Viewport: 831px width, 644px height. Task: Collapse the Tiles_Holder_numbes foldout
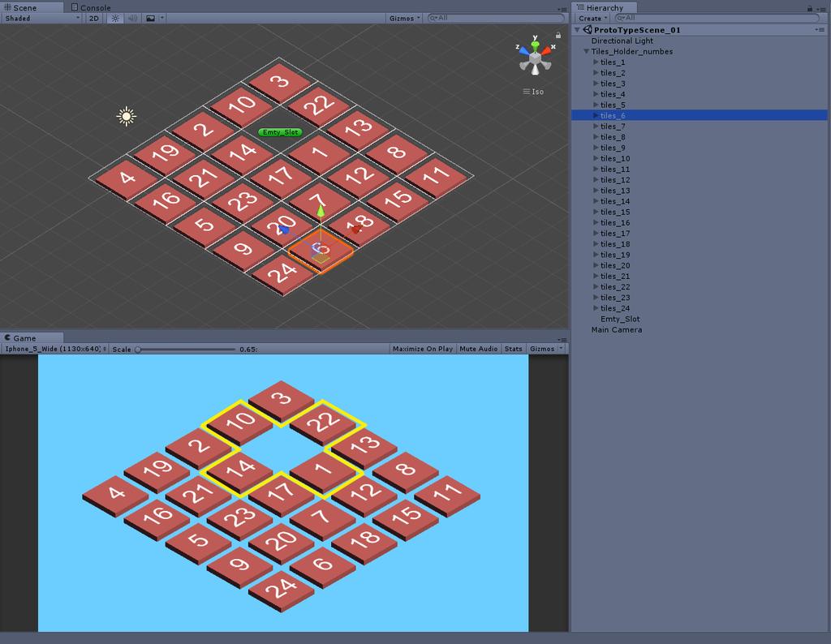(x=586, y=51)
